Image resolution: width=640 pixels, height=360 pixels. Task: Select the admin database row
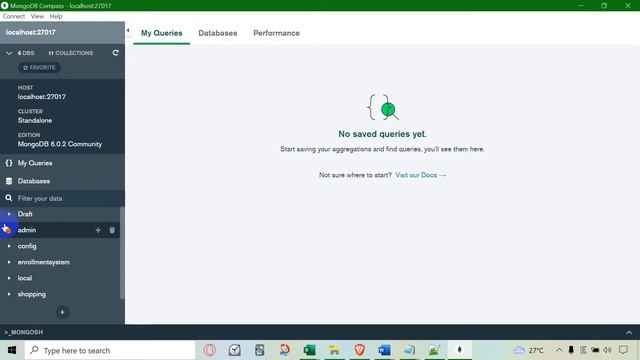[60, 230]
